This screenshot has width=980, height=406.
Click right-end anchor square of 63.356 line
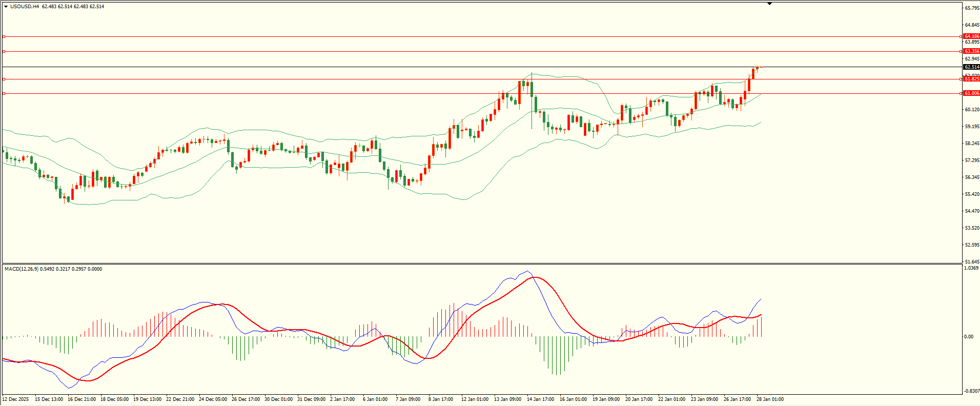coord(960,51)
